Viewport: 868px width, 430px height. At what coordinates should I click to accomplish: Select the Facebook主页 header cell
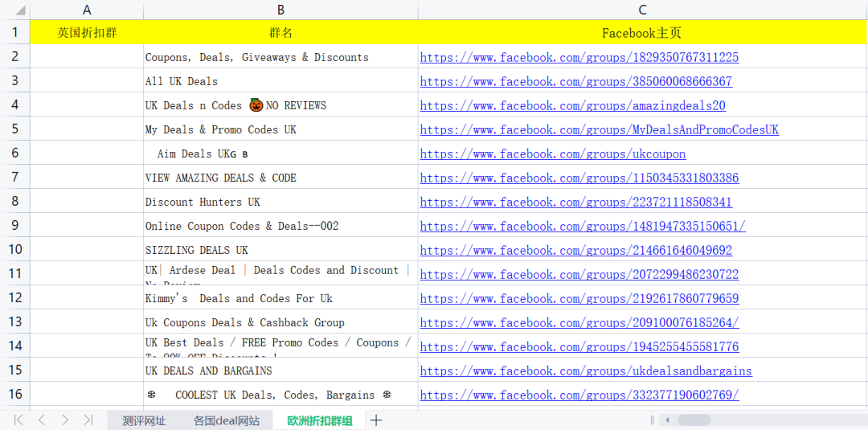(642, 32)
